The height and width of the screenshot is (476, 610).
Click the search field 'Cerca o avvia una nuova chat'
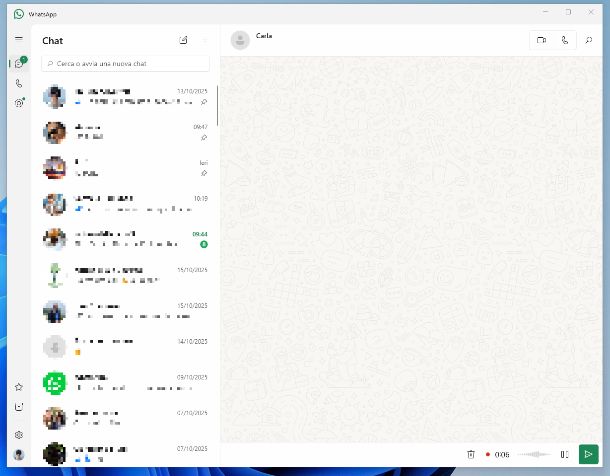tap(125, 63)
